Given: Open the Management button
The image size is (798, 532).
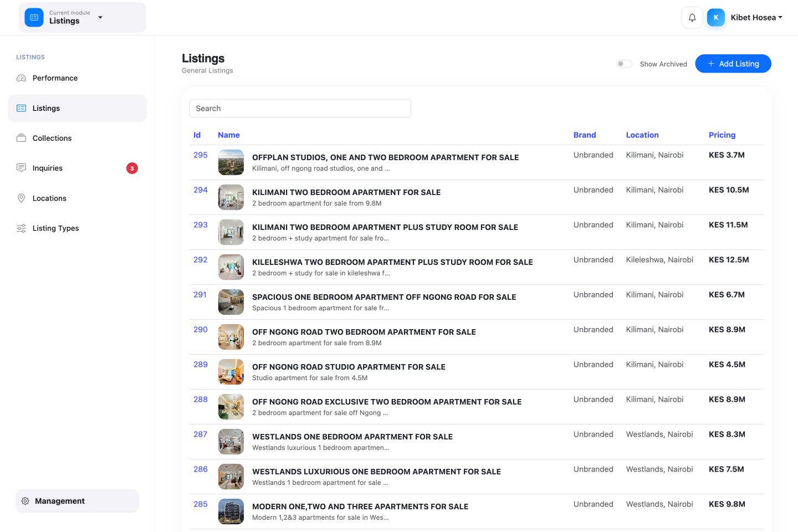Looking at the screenshot, I should (x=77, y=501).
